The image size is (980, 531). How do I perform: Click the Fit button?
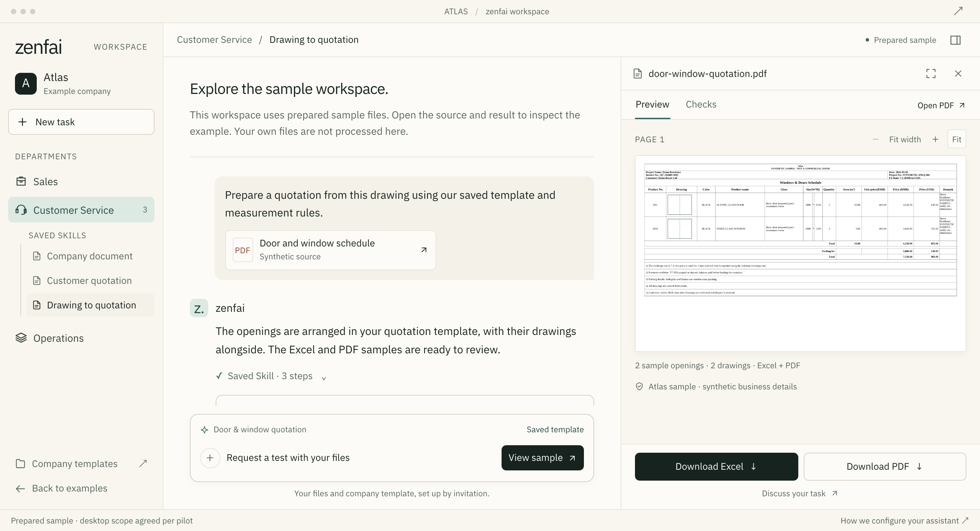click(957, 139)
